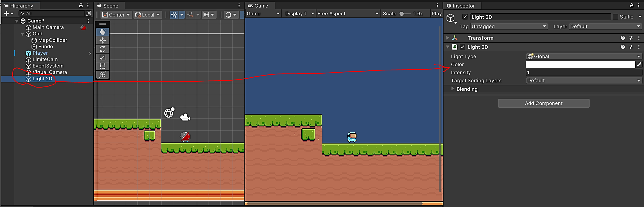This screenshot has height=207, width=644.
Task: Disable the Light 2D component checkbox
Action: point(462,47)
